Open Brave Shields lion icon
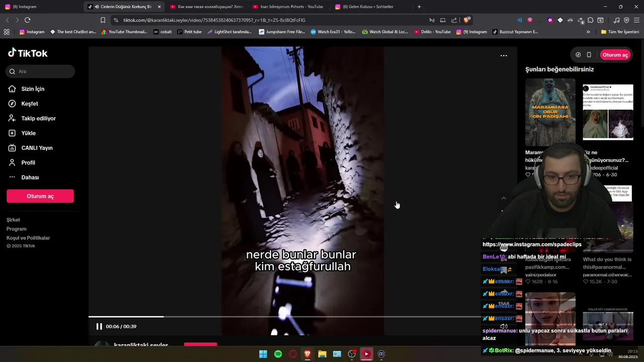The height and width of the screenshot is (362, 644). coord(466,20)
